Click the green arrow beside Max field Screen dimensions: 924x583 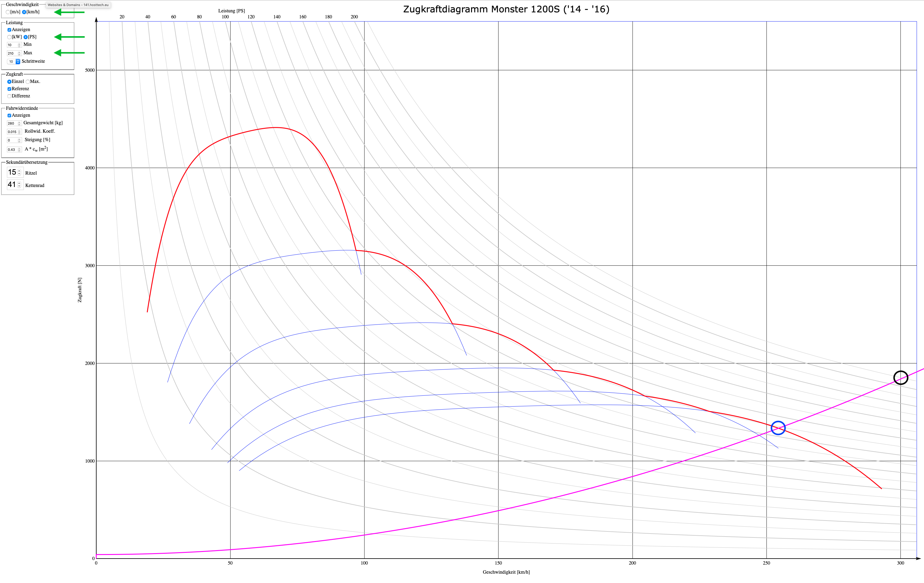[x=69, y=52]
